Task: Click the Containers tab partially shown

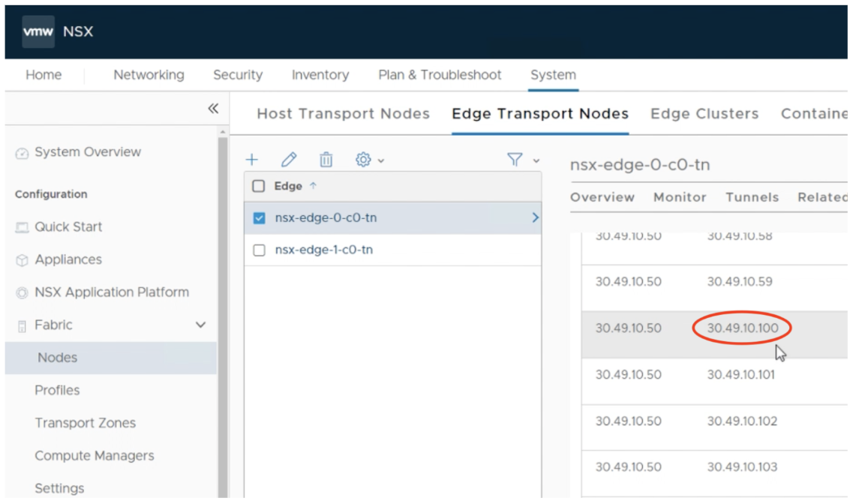Action: point(814,114)
